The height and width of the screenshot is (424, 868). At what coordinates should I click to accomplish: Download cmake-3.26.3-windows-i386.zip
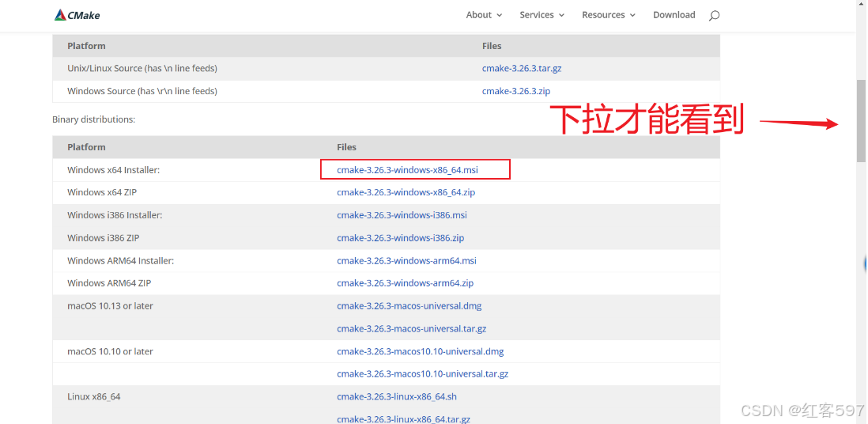pos(400,238)
